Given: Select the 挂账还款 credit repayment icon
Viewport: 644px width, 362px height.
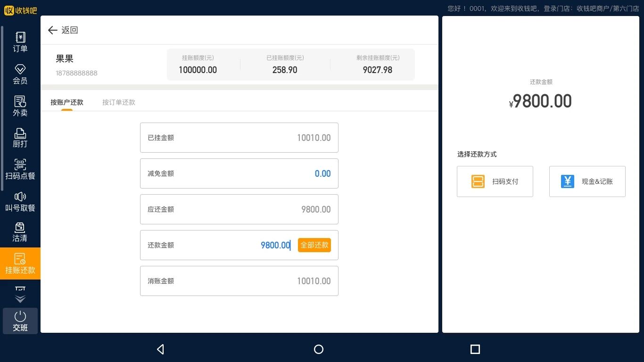Looking at the screenshot, I should 20,263.
